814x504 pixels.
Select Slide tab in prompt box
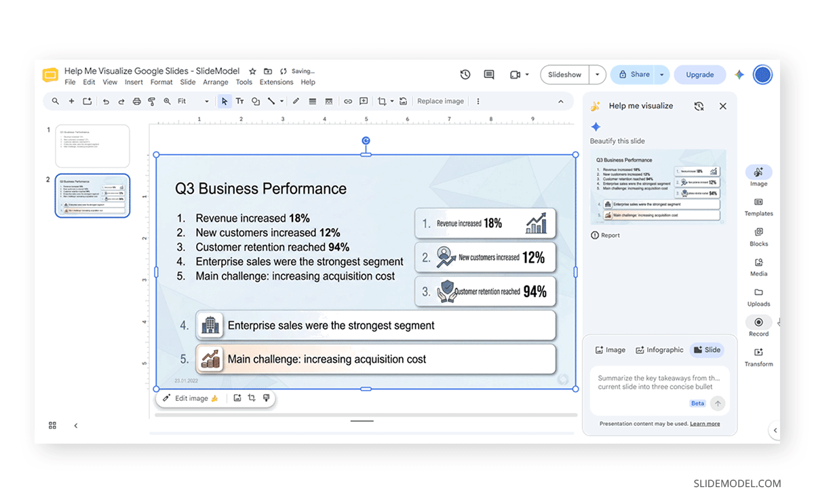pos(707,350)
